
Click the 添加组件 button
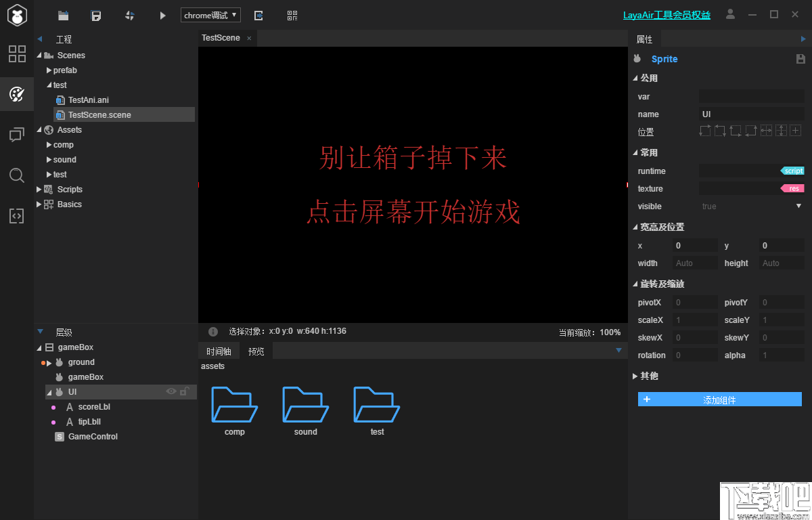(719, 399)
